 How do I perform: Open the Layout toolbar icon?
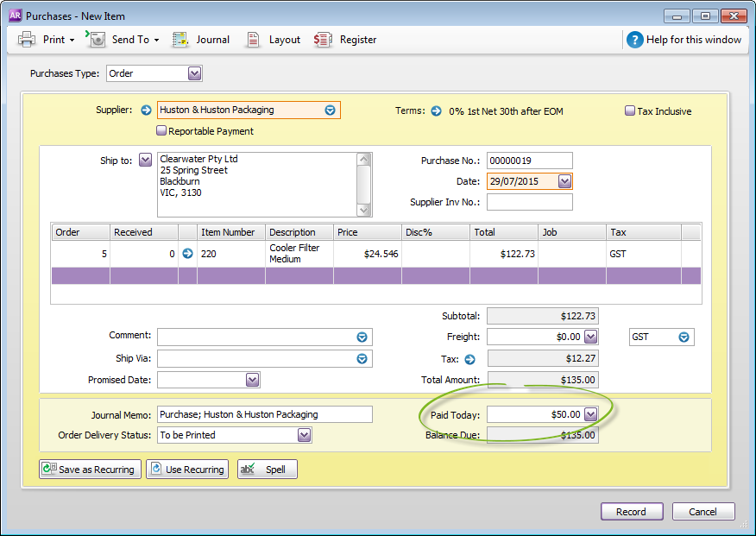click(254, 40)
